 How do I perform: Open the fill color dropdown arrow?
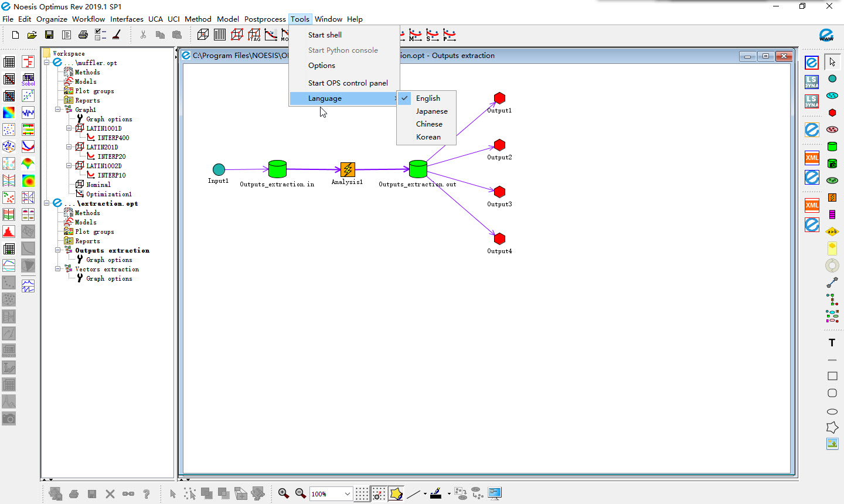pyautogui.click(x=449, y=493)
